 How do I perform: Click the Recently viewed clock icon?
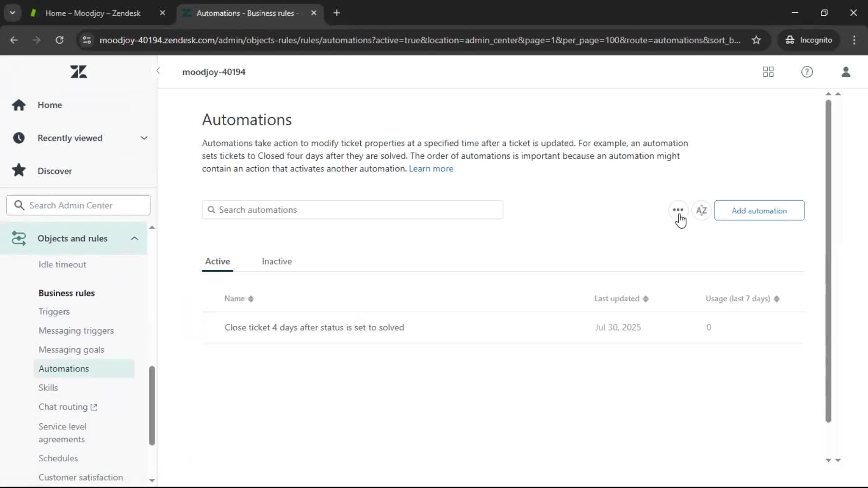coord(19,138)
